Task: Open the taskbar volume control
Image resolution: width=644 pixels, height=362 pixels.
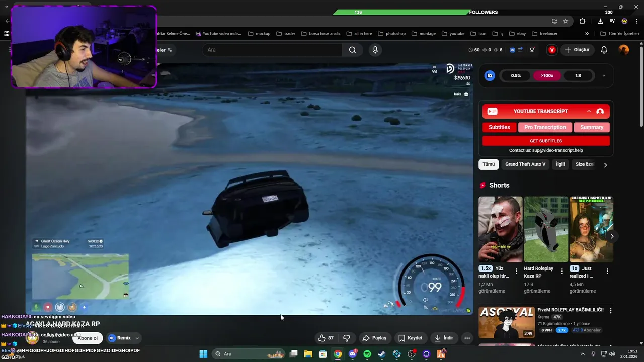Action: pyautogui.click(x=612, y=354)
